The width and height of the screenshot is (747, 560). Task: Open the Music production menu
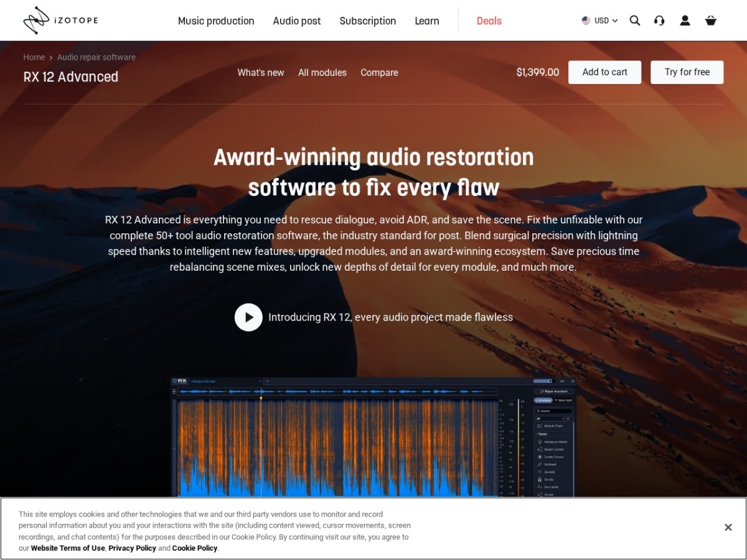tap(216, 21)
